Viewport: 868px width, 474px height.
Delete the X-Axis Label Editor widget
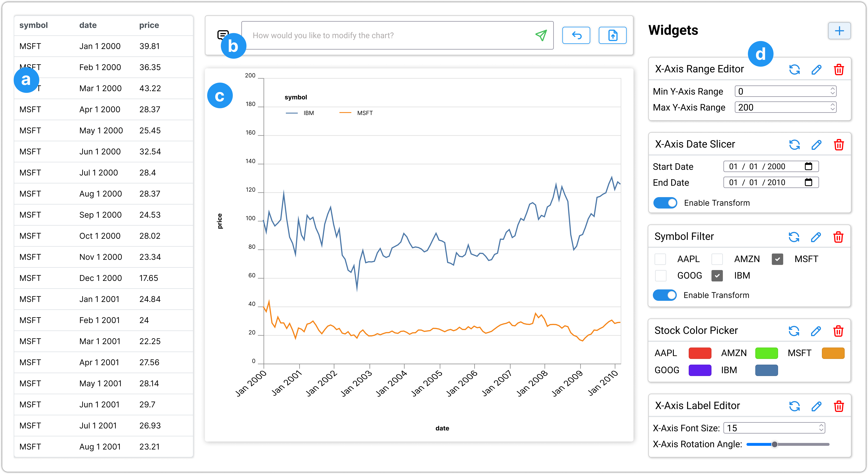point(839,406)
